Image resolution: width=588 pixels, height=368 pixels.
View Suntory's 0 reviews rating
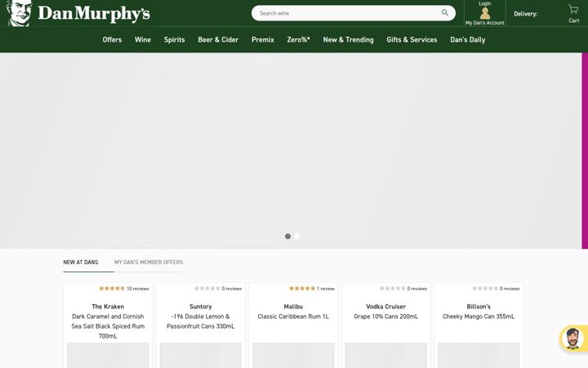[218, 289]
